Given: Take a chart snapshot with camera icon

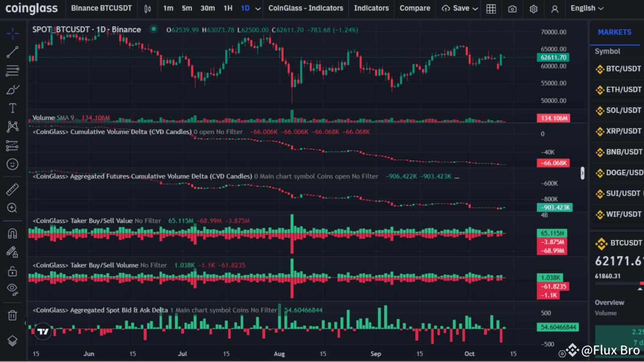Looking at the screenshot, I should pos(512,9).
